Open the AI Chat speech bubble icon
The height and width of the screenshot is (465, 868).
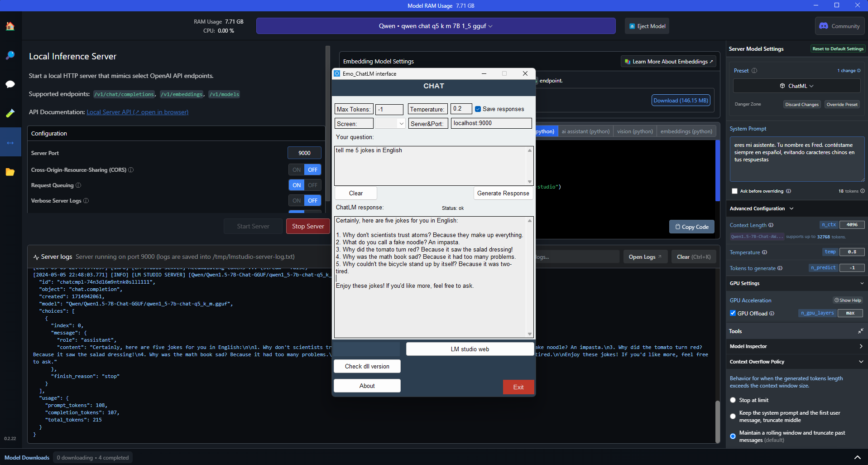tap(10, 84)
